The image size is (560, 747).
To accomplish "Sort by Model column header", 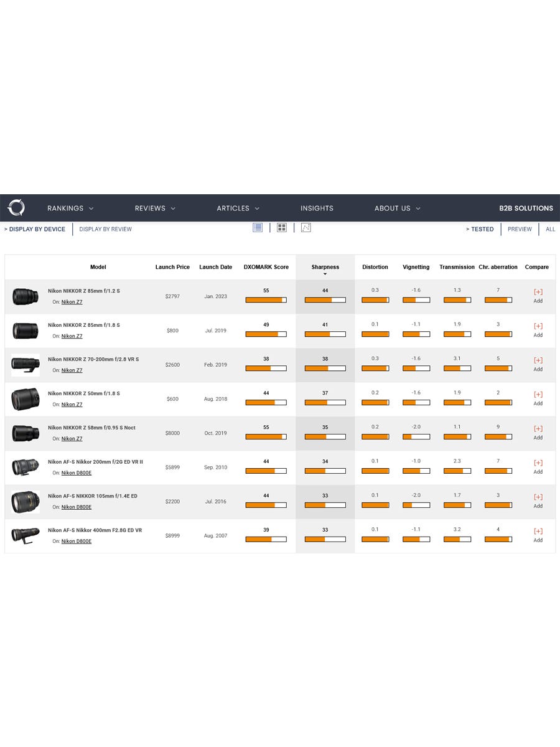I will 98,267.
